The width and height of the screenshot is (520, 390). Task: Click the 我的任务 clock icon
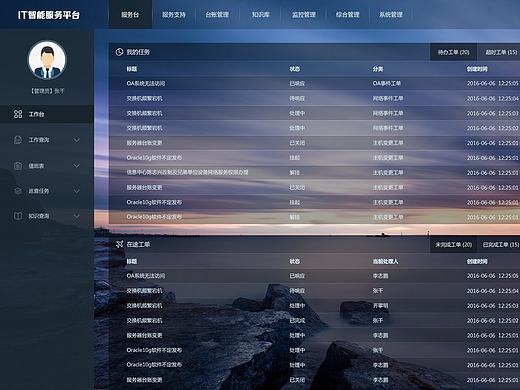click(119, 52)
